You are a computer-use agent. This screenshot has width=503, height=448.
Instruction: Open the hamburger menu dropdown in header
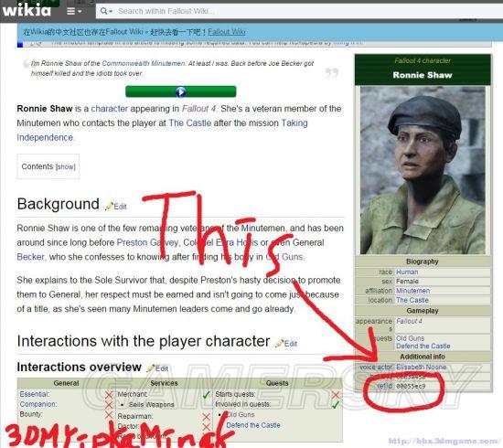[74, 11]
